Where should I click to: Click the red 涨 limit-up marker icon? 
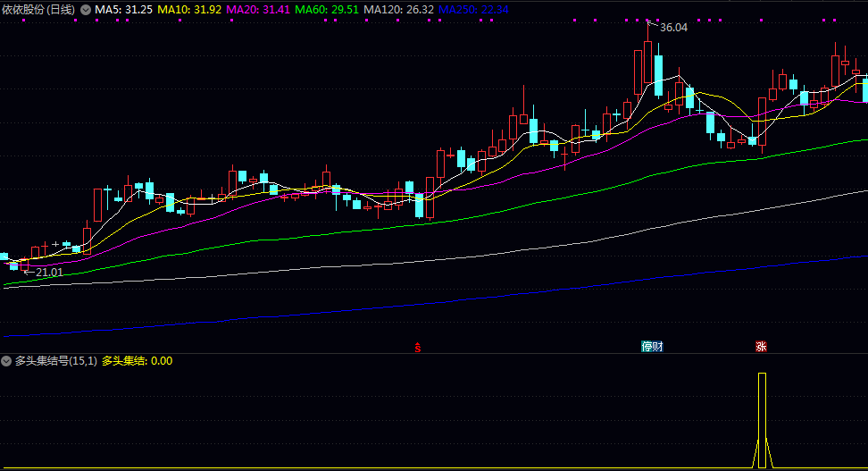point(761,347)
